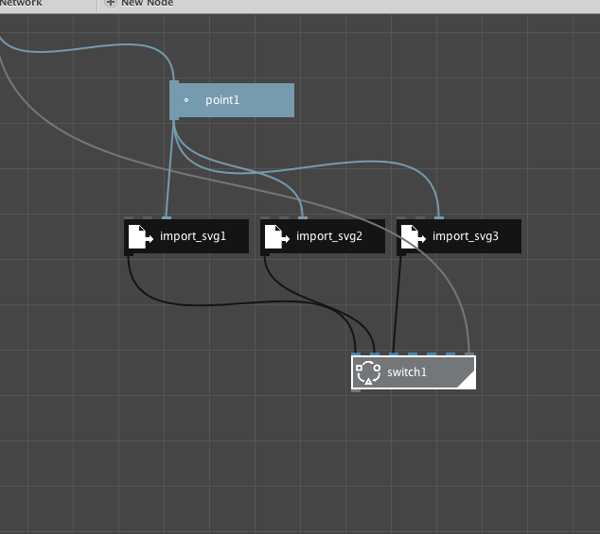The image size is (600, 534).
Task: Click switch1 input port fed by import_svg3
Action: [394, 354]
